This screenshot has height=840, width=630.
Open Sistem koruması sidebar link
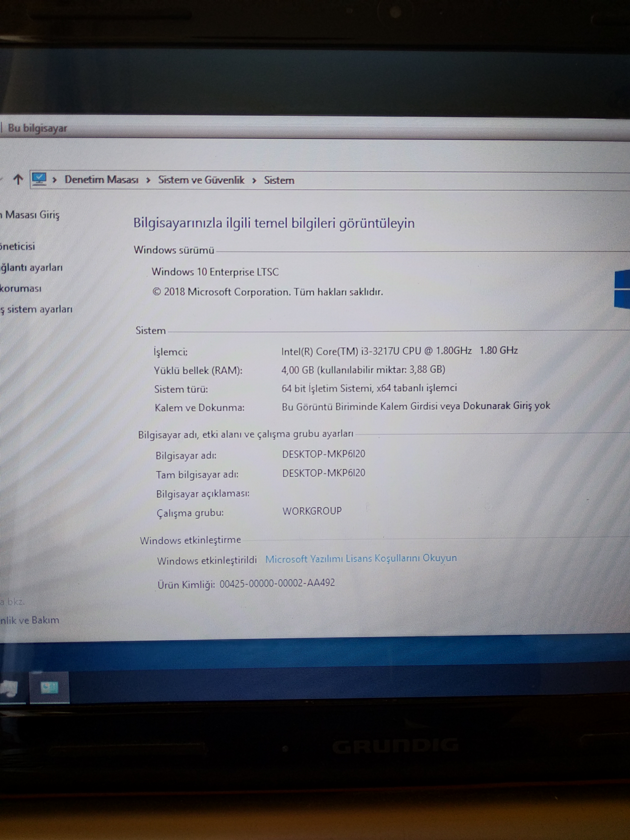point(21,288)
